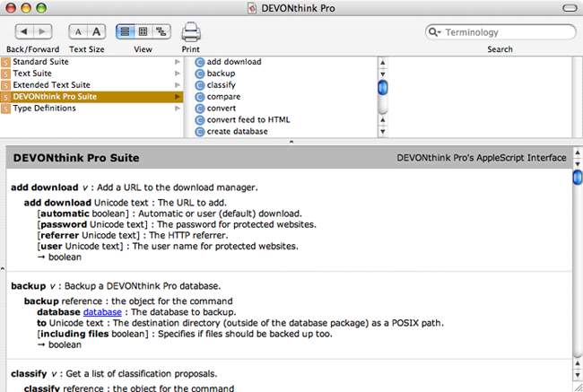Select the DEVONthink Pro Suite row
This screenshot has height=392, width=583.
(x=91, y=97)
